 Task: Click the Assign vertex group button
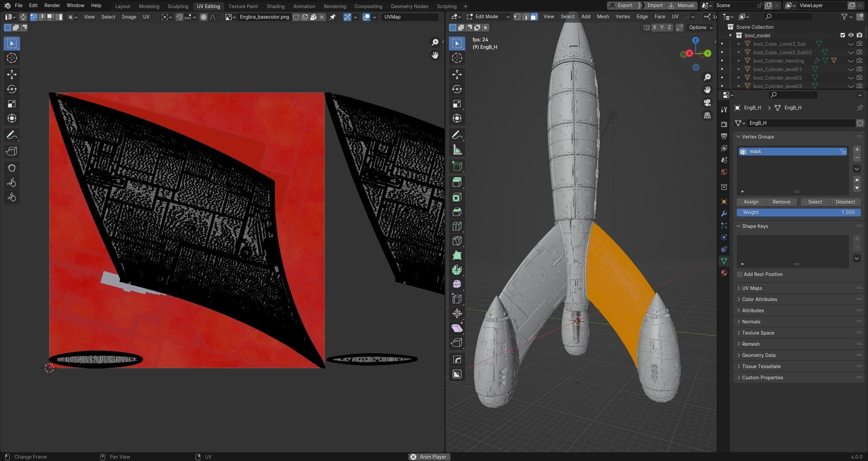tap(751, 202)
